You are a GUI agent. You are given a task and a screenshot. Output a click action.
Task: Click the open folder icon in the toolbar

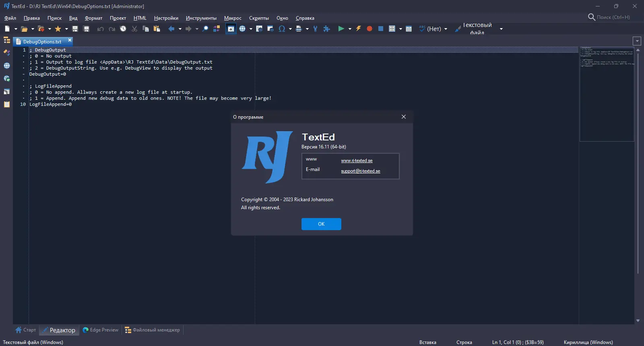point(24,29)
